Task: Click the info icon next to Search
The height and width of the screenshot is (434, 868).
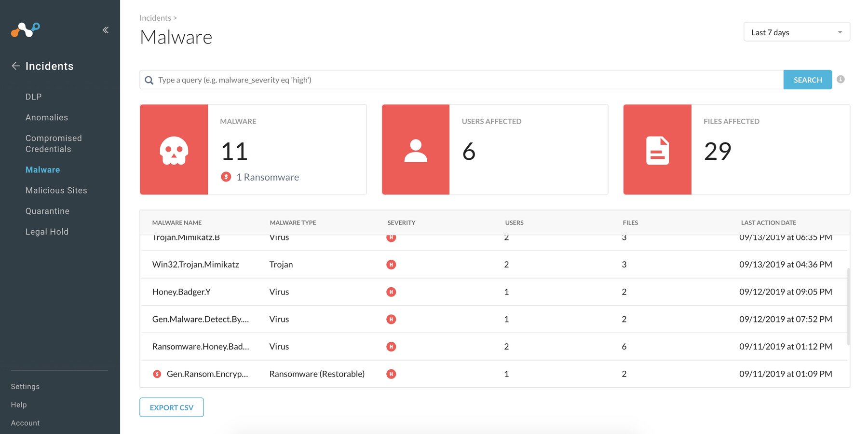Action: click(x=841, y=80)
